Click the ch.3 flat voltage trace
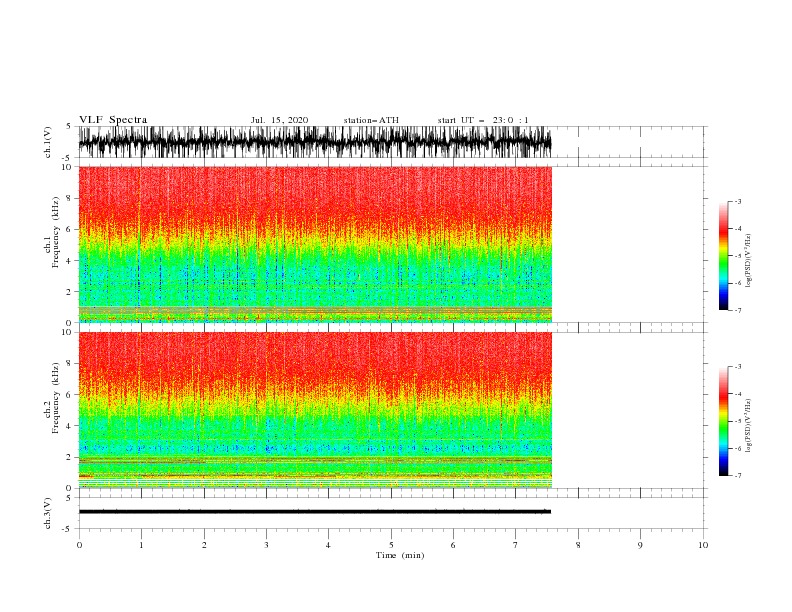 (315, 512)
